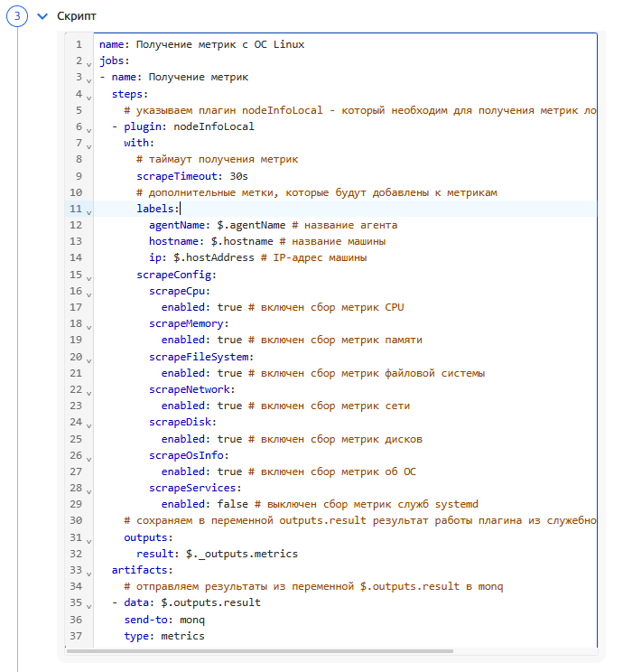
Task: Place cursor on scrapeTimeout: 30s value
Action: pyautogui.click(x=229, y=176)
